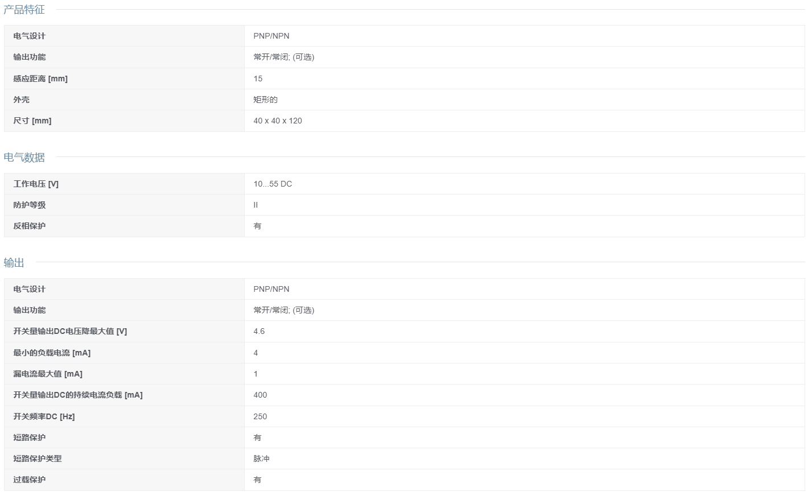Click 电气设计 label under 输出 section
Viewport: 812px width, 504px height.
[30, 289]
